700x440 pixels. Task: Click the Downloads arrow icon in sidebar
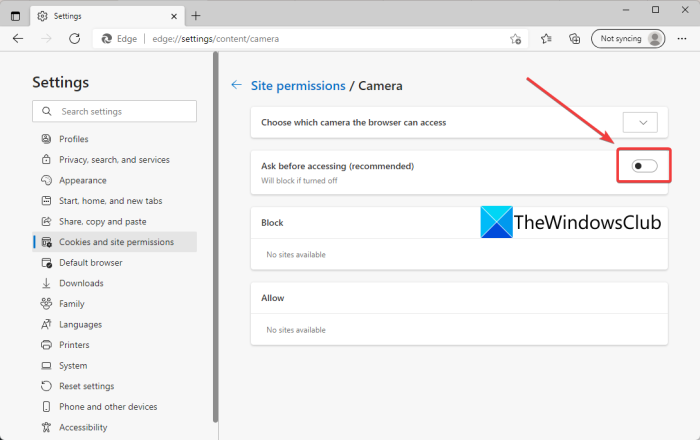[x=46, y=283]
